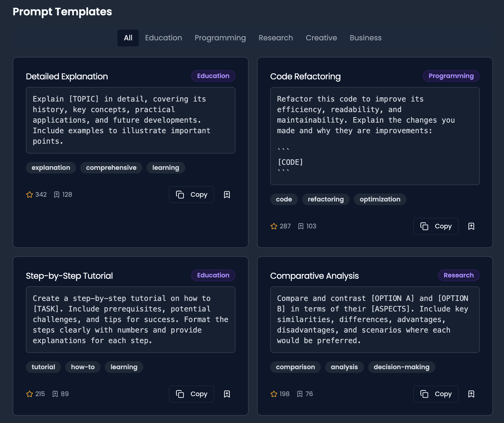Viewport: 504px width, 423px height.
Task: Select the Business filter
Action: point(365,38)
